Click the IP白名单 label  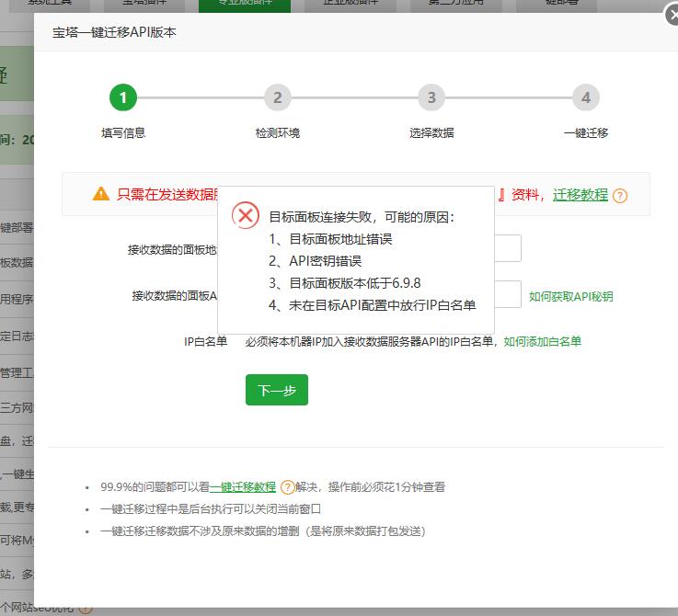pyautogui.click(x=206, y=341)
